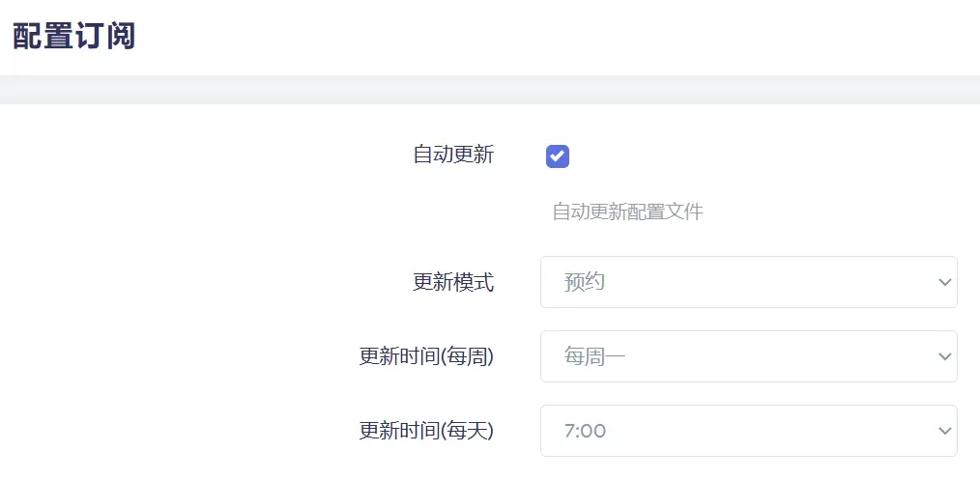The height and width of the screenshot is (480, 980).
Task: Click the chevron arrow in 每周一 select
Action: click(944, 356)
